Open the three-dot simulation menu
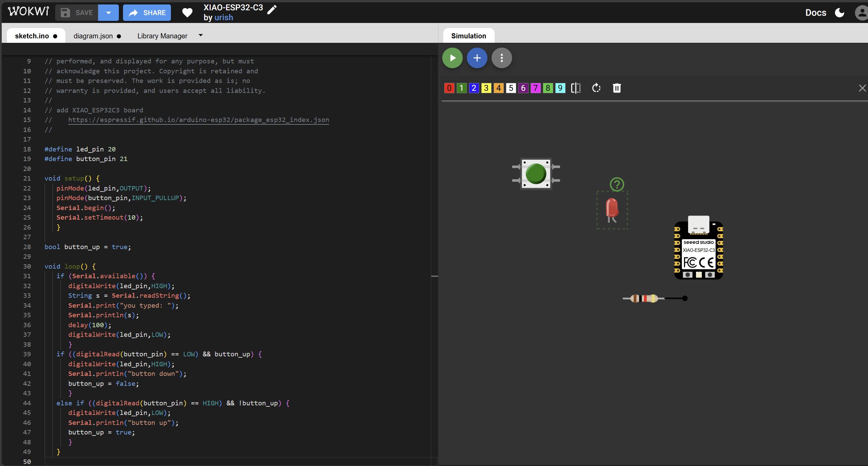The height and width of the screenshot is (466, 868). click(501, 58)
